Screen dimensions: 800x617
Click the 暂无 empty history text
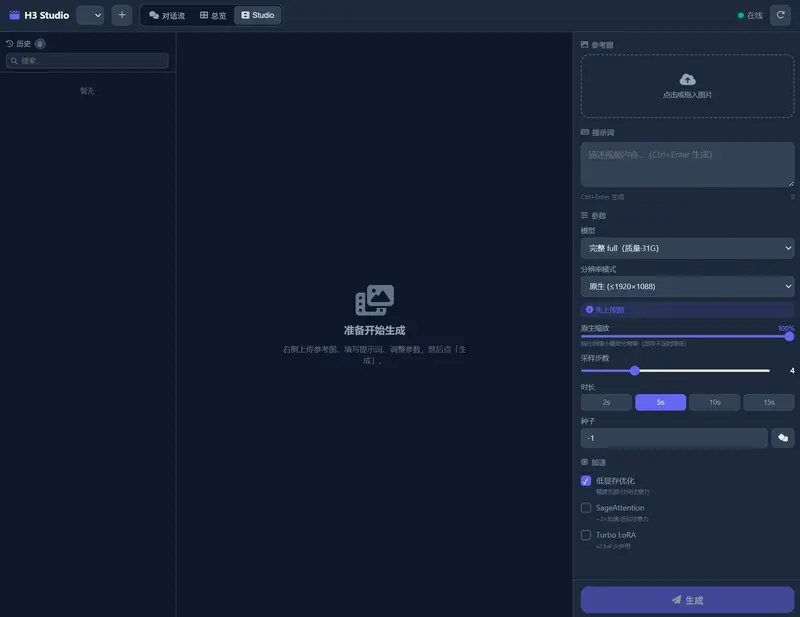[x=87, y=91]
